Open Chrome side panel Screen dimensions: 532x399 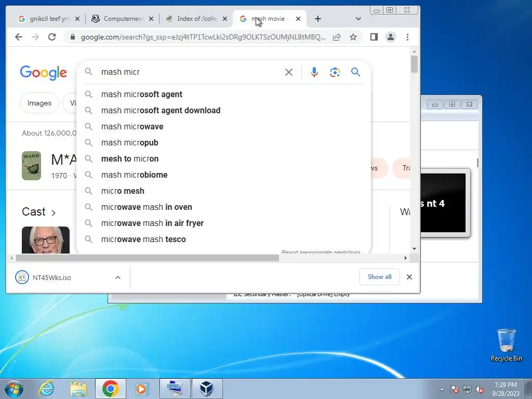pyautogui.click(x=374, y=37)
